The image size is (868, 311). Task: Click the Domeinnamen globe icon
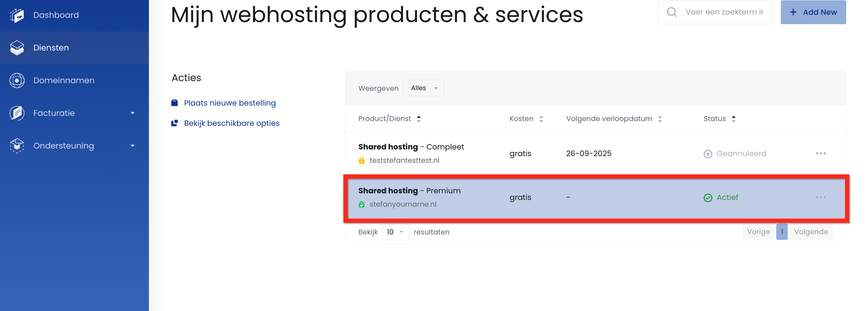[x=17, y=80]
